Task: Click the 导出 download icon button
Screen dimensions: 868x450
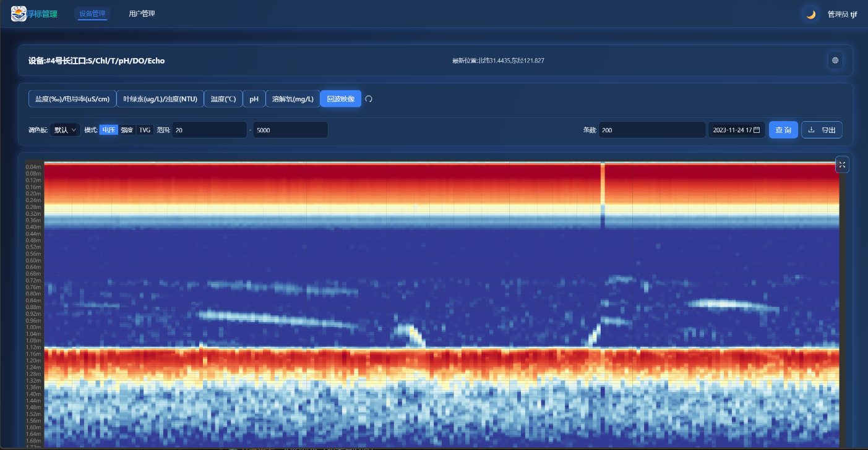Action: pos(822,130)
